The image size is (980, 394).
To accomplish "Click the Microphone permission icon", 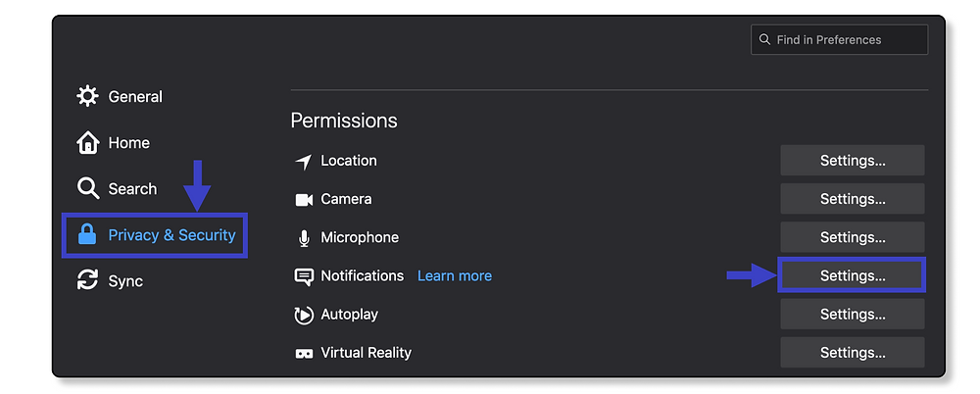I will coord(304,238).
